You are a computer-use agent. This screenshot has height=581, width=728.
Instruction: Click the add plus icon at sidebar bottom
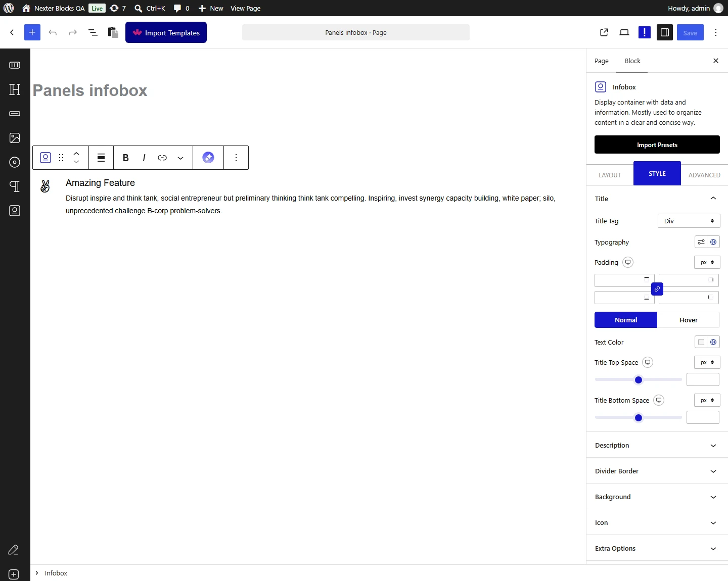[x=14, y=574]
